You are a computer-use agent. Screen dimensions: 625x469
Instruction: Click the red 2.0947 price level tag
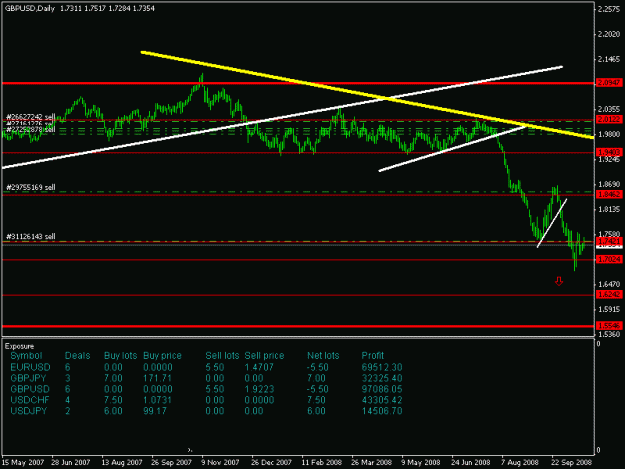pyautogui.click(x=609, y=82)
